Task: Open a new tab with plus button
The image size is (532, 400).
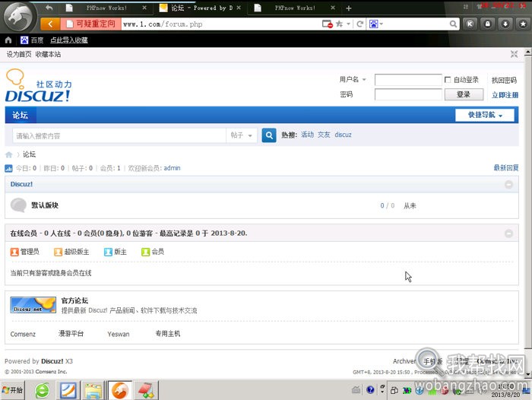Action: pyautogui.click(x=348, y=8)
